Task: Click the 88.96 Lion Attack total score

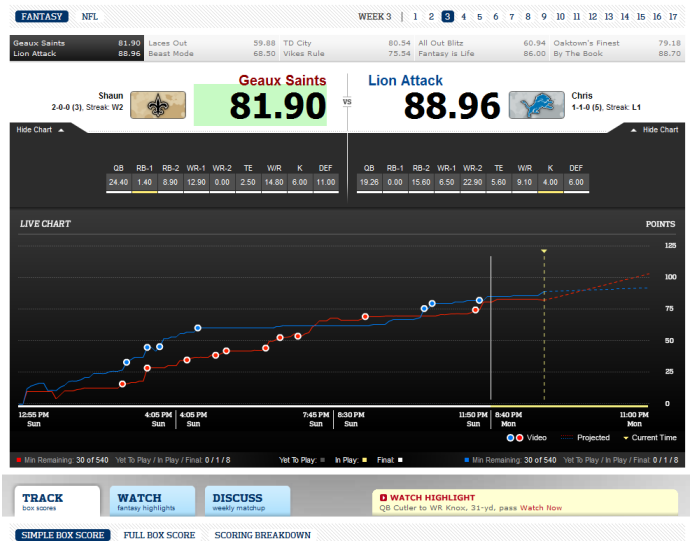Action: tap(452, 106)
